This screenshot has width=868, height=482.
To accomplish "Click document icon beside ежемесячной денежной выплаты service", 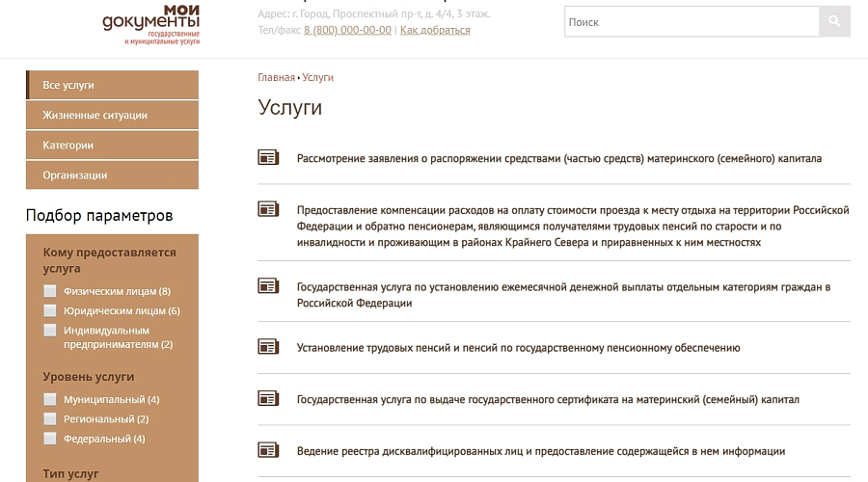I will [x=268, y=286].
